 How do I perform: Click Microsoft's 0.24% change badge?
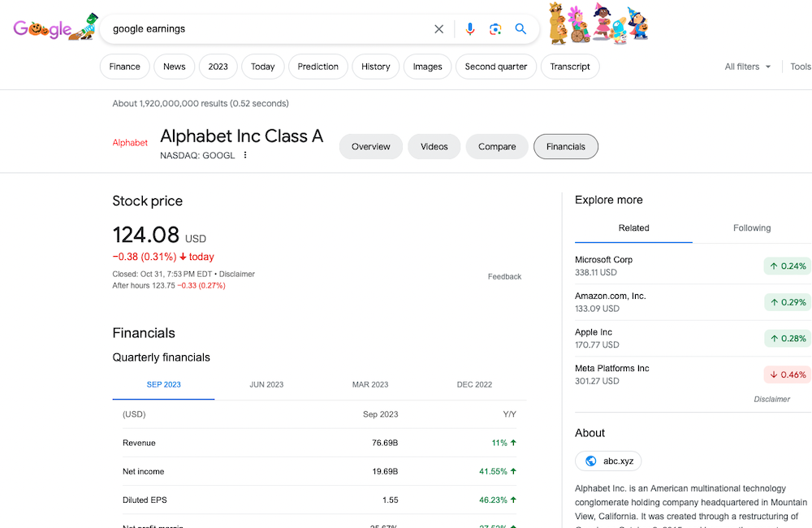point(787,266)
